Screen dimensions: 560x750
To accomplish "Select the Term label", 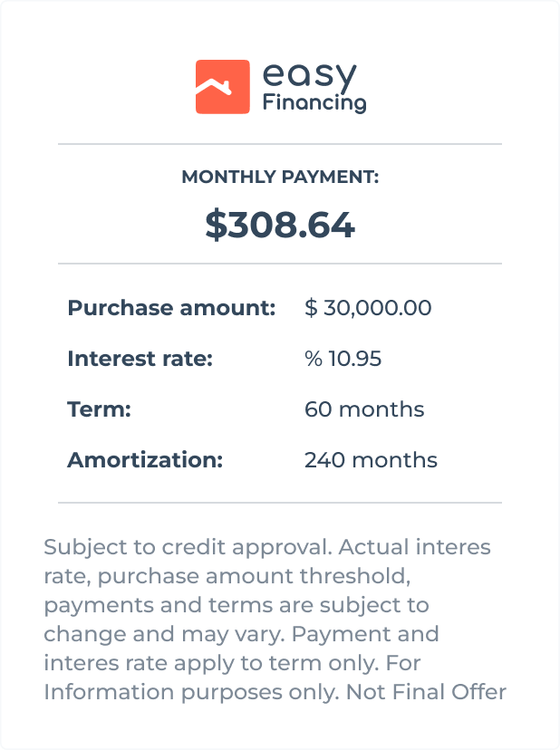I will tap(99, 409).
